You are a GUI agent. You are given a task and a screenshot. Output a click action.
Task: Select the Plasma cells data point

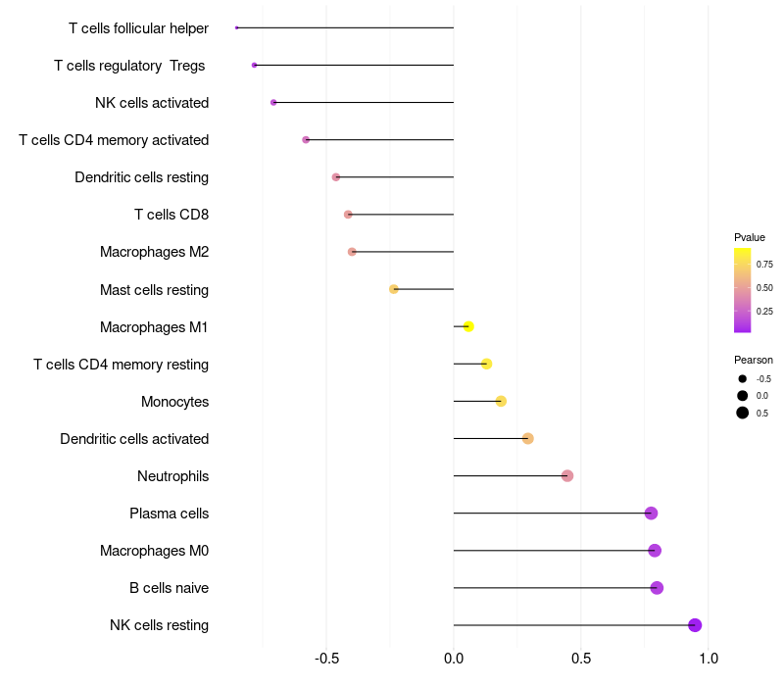tap(651, 513)
